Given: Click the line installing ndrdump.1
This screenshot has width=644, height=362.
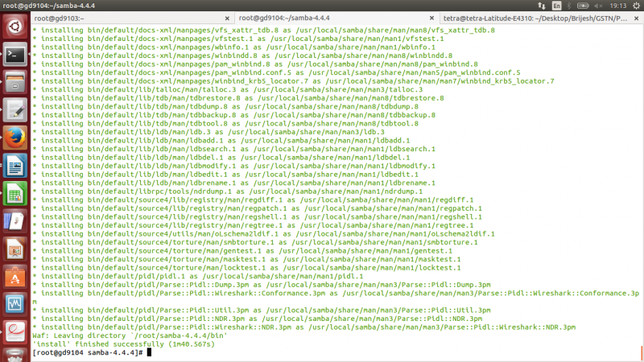Looking at the screenshot, I should [228, 191].
